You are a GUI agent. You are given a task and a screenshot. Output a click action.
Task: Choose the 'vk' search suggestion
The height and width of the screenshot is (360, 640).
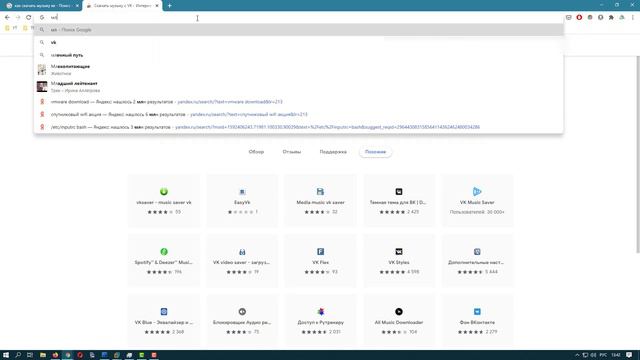click(x=299, y=42)
